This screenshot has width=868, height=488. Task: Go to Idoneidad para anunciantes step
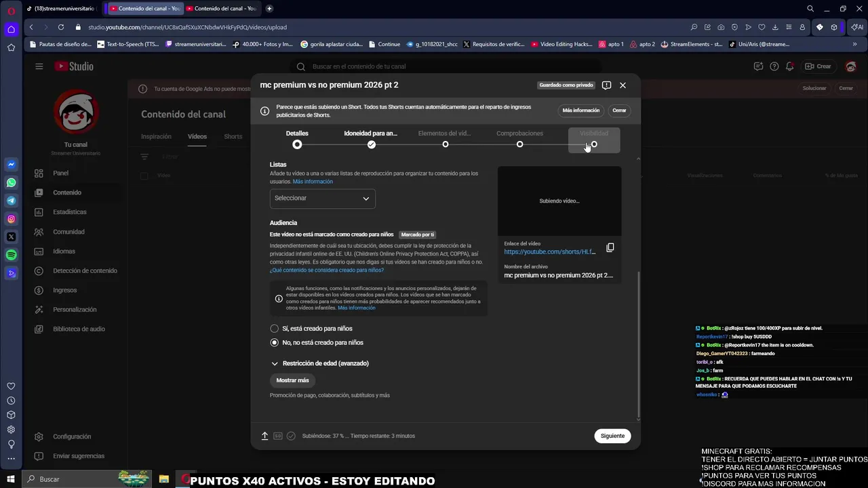(x=371, y=139)
